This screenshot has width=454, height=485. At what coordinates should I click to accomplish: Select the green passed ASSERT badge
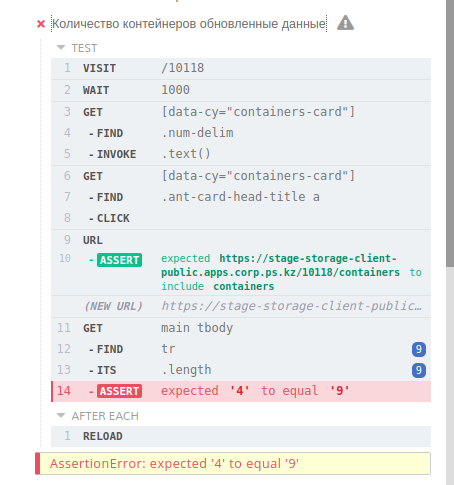pyautogui.click(x=119, y=260)
